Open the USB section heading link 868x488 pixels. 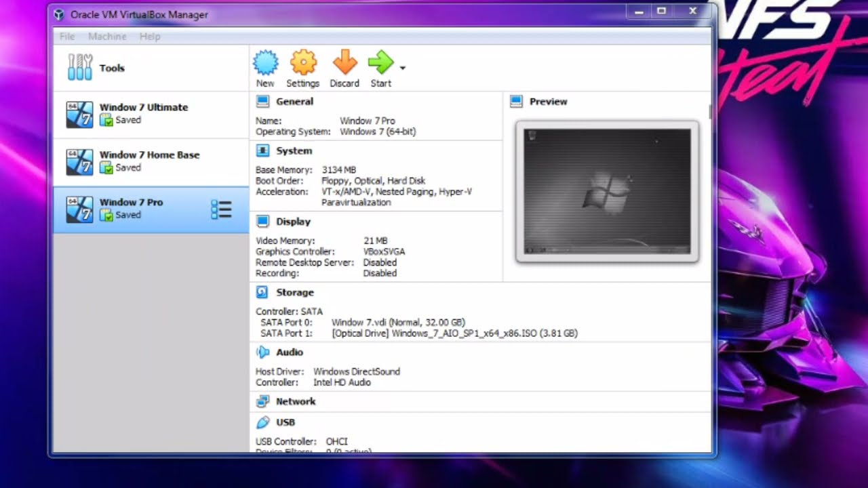pyautogui.click(x=285, y=422)
